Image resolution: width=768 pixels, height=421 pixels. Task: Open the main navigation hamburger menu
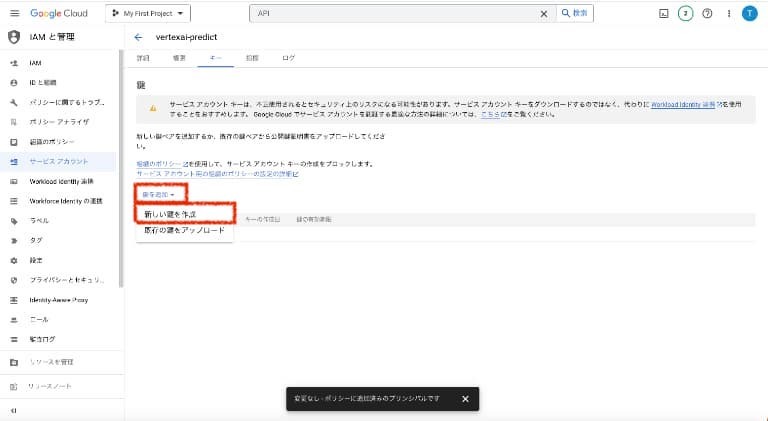[x=15, y=13]
